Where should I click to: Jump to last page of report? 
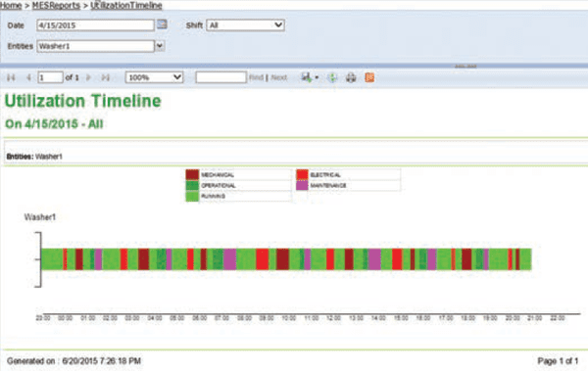pos(106,77)
